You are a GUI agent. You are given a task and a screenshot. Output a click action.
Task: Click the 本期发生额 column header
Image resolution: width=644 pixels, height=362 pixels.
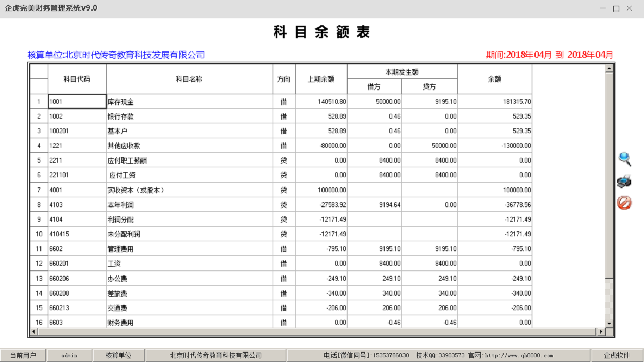(402, 71)
